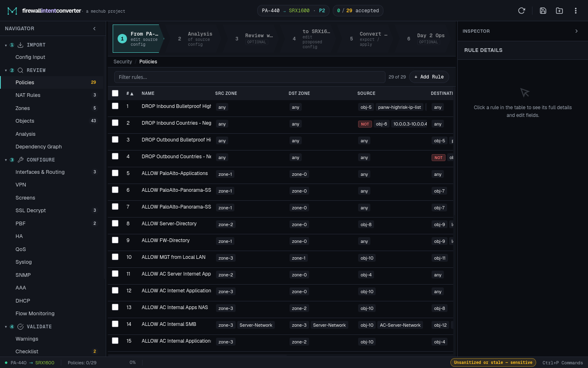This screenshot has height=368, width=588.
Task: Click the refresh icon in top bar
Action: tap(521, 11)
